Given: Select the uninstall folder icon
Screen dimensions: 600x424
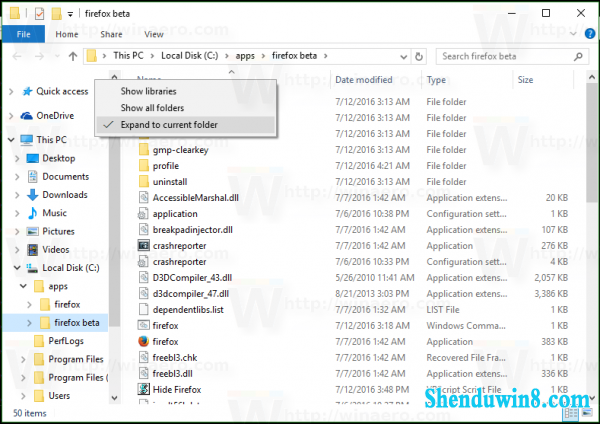Looking at the screenshot, I should tap(143, 182).
